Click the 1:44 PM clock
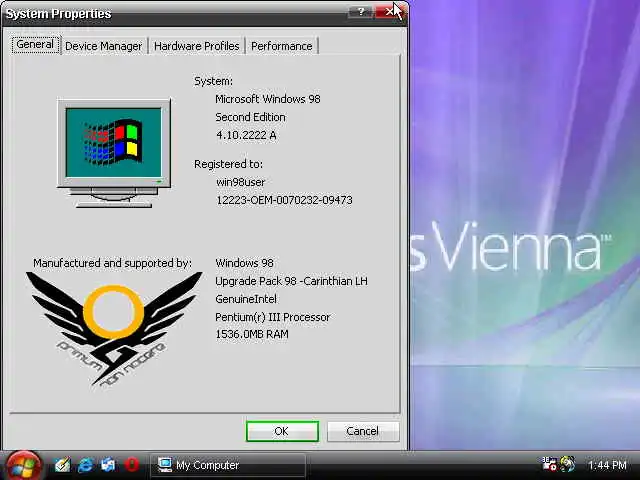 (x=607, y=465)
